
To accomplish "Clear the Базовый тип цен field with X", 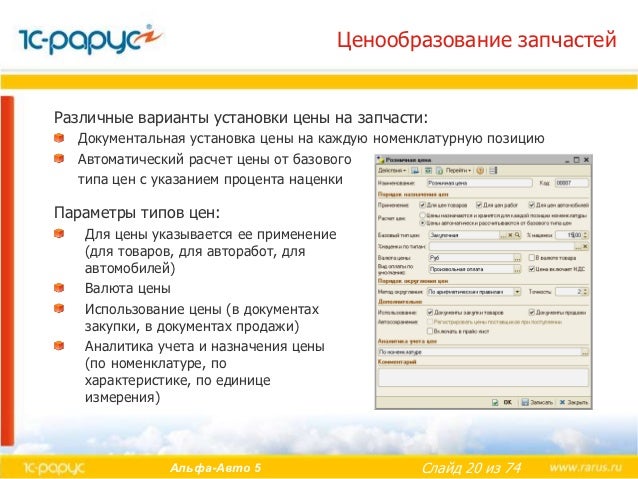I will [x=511, y=235].
